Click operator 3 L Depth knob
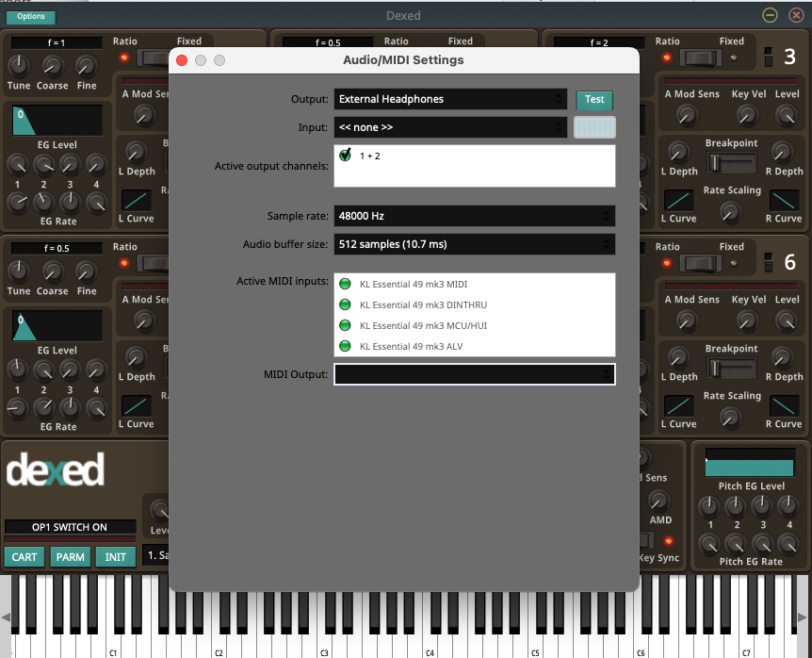 (678, 152)
